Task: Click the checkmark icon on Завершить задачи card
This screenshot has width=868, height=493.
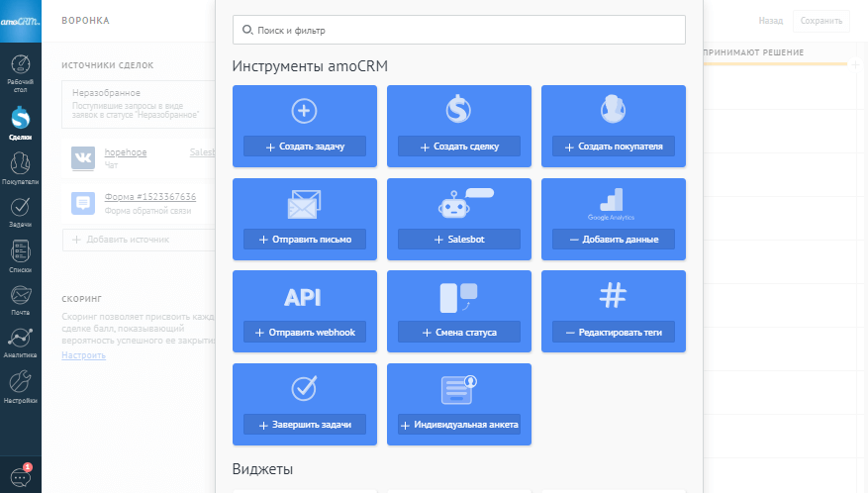Action: tap(304, 388)
